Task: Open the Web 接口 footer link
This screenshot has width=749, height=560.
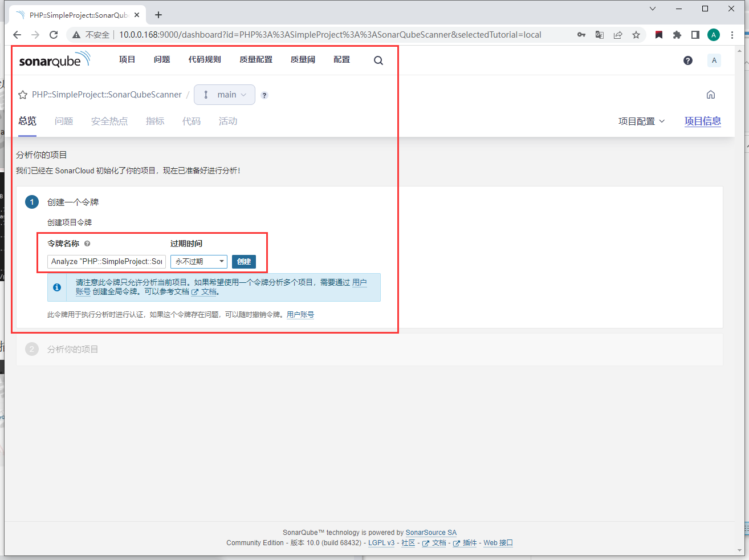Action: pyautogui.click(x=498, y=543)
